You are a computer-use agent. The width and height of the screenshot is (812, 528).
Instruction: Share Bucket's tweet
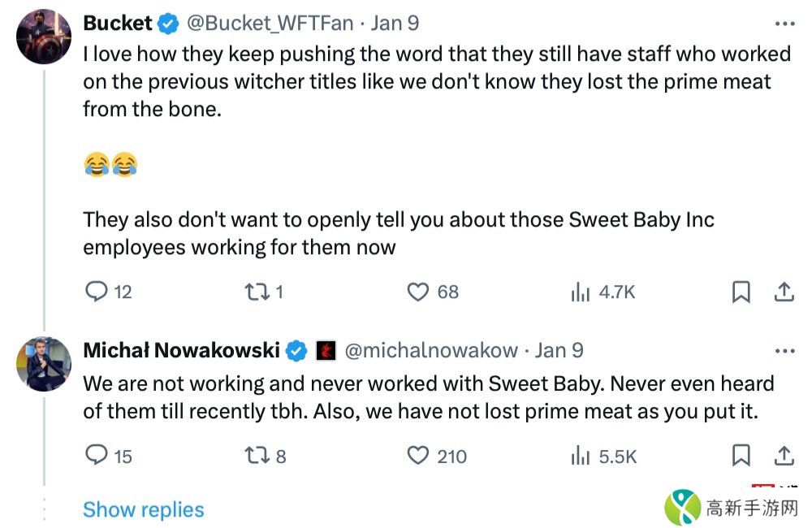point(784,292)
